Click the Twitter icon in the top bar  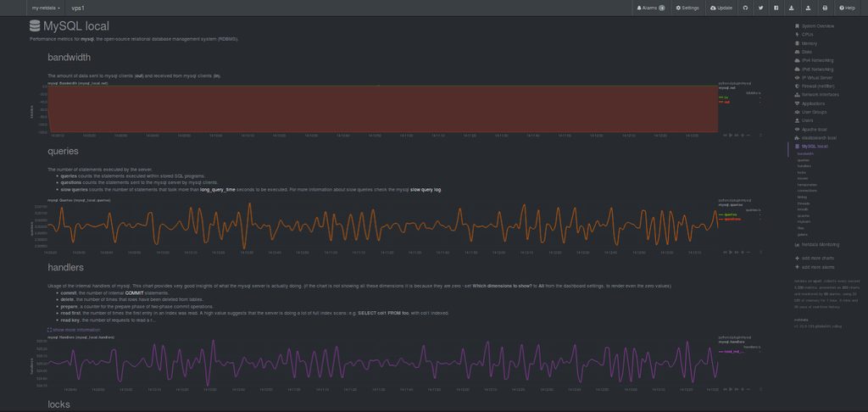click(x=760, y=8)
